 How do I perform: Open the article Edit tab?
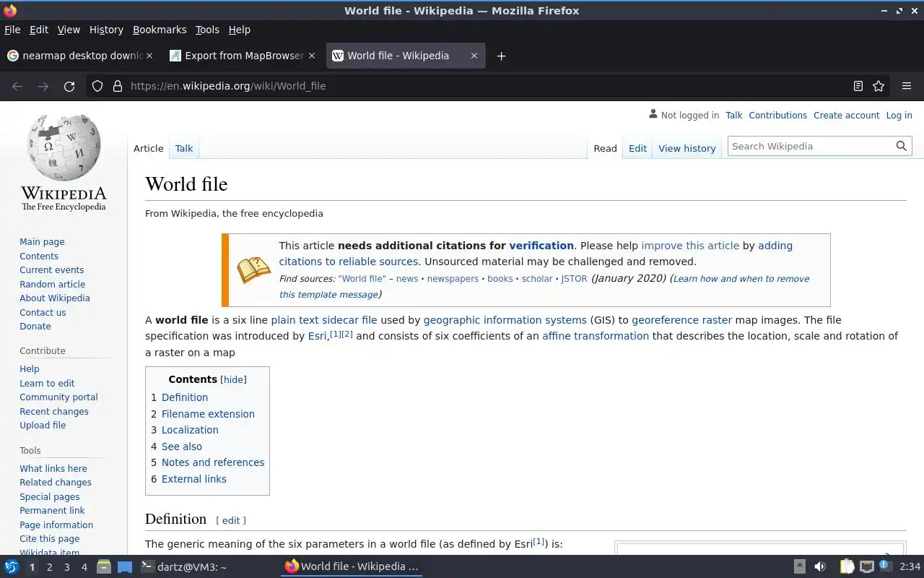[x=637, y=148]
